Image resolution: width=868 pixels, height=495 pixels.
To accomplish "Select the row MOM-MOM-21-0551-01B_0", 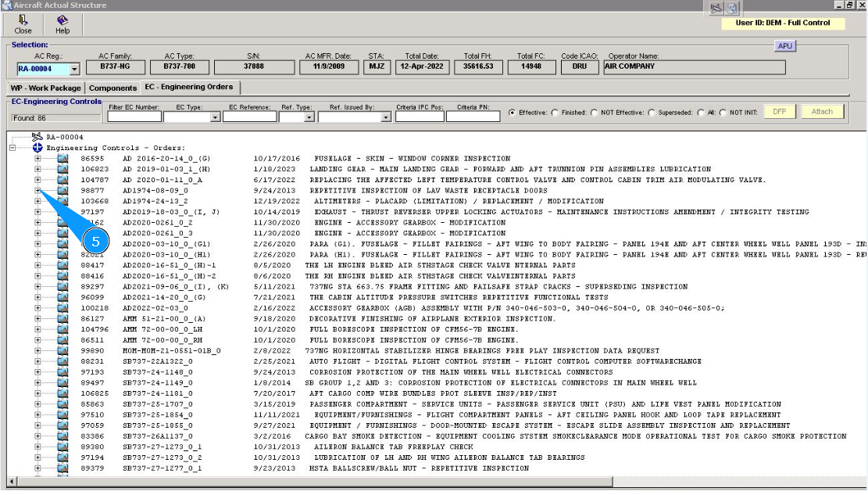I will 370,351.
